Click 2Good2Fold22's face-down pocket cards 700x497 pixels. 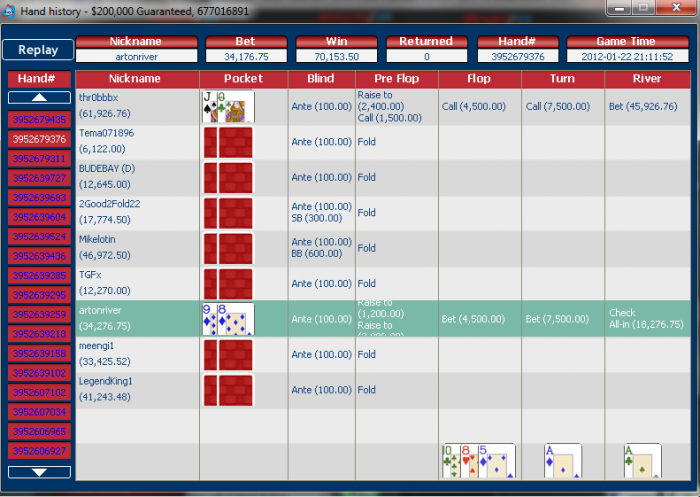point(228,213)
